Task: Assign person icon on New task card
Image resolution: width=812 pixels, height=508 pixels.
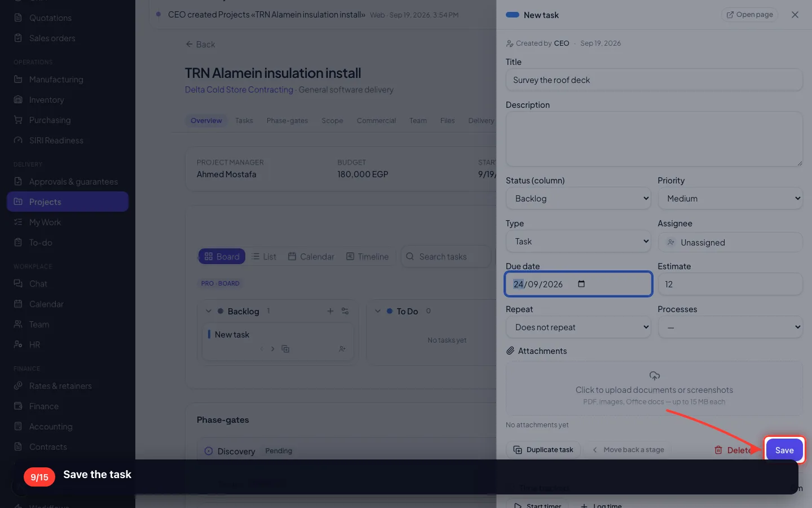Action: click(342, 349)
